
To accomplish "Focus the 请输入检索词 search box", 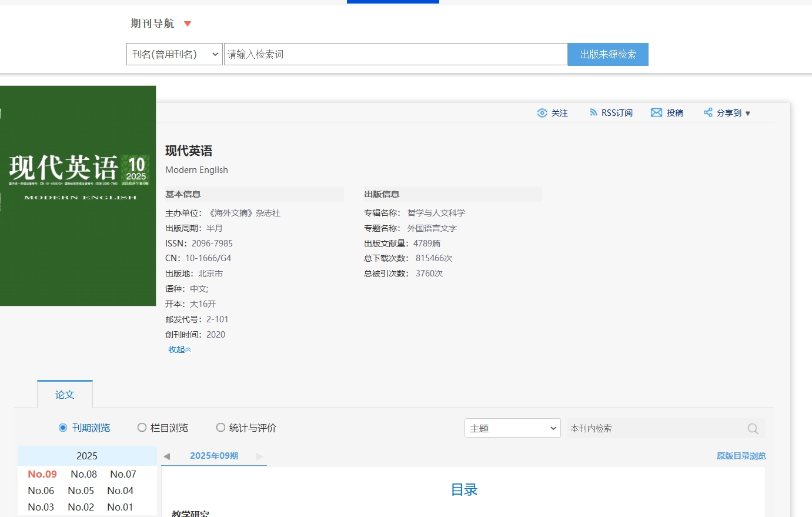I will [396, 54].
